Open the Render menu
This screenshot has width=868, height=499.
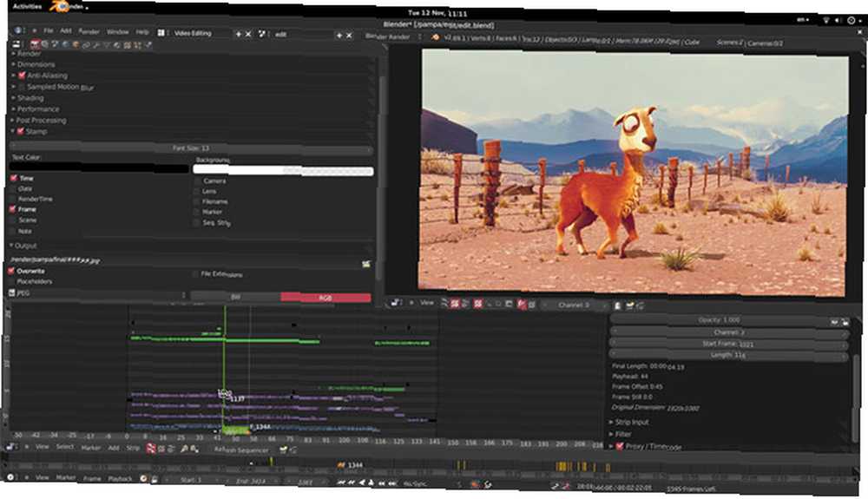coord(89,31)
